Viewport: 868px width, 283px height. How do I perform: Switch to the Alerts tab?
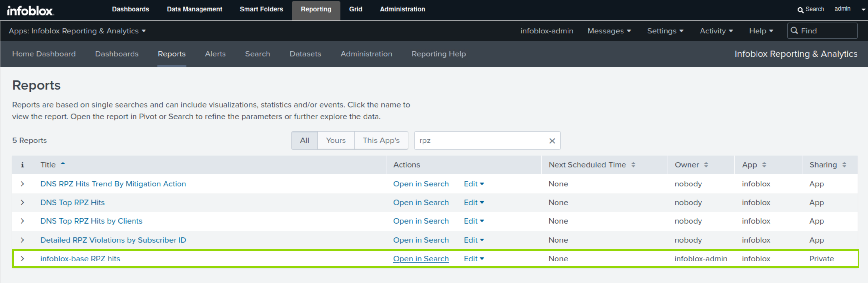pos(215,54)
